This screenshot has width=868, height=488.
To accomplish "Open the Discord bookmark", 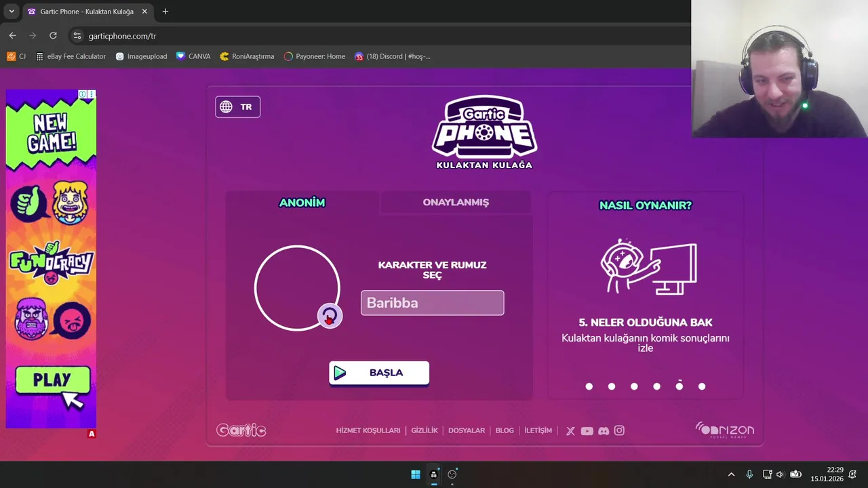I will (393, 56).
